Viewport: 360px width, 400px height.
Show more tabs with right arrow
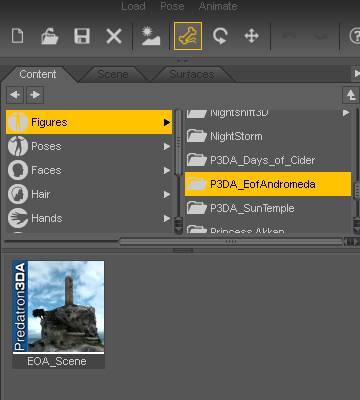356,73
